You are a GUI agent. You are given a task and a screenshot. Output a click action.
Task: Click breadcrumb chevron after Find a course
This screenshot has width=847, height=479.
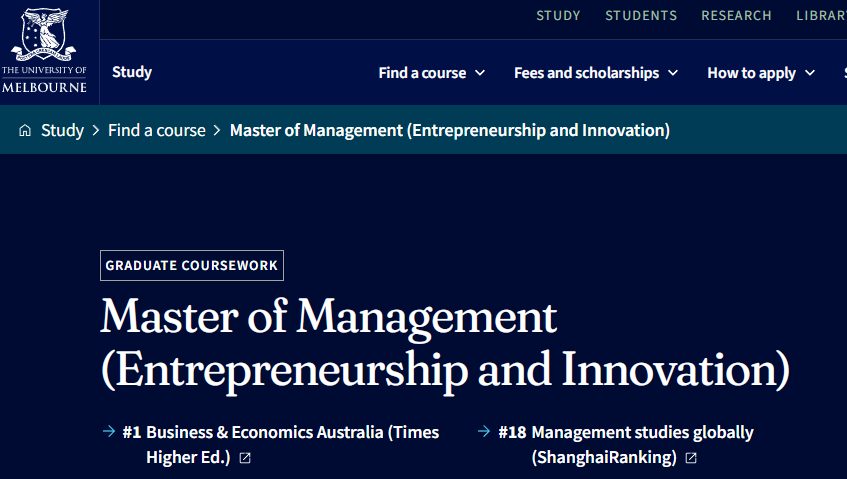(x=217, y=131)
